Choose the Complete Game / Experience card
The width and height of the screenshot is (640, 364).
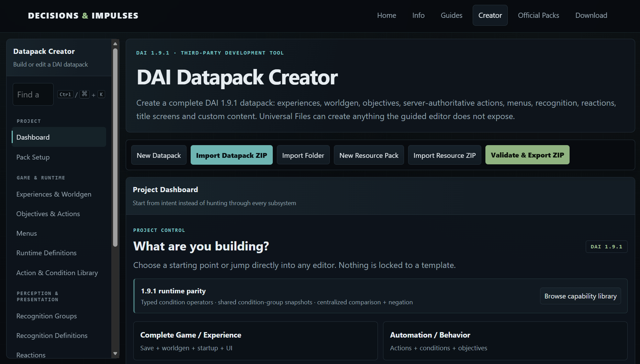(255, 341)
